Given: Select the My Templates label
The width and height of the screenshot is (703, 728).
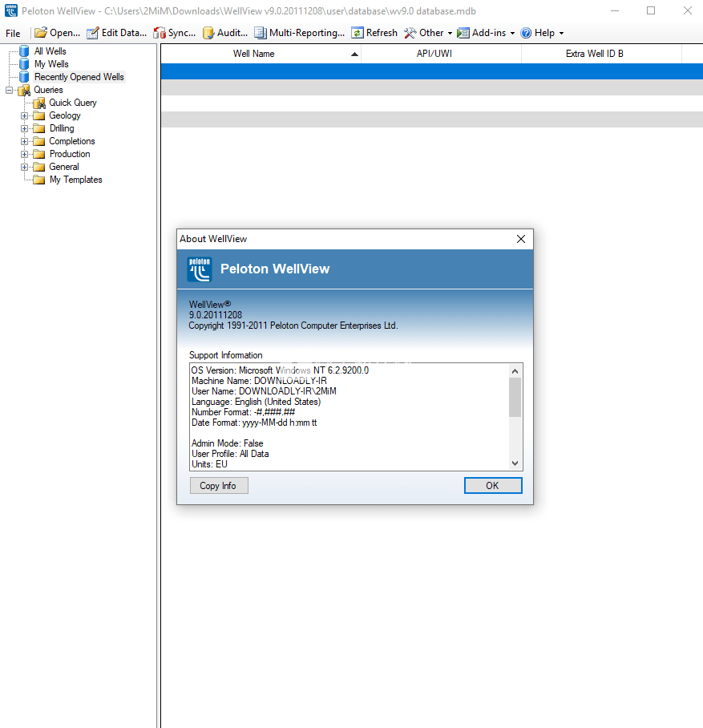Looking at the screenshot, I should [x=75, y=180].
